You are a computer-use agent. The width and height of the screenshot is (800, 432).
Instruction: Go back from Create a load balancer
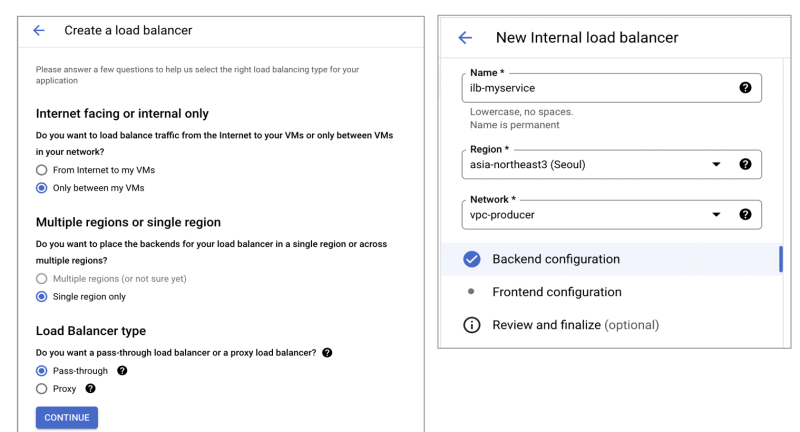tap(39, 31)
